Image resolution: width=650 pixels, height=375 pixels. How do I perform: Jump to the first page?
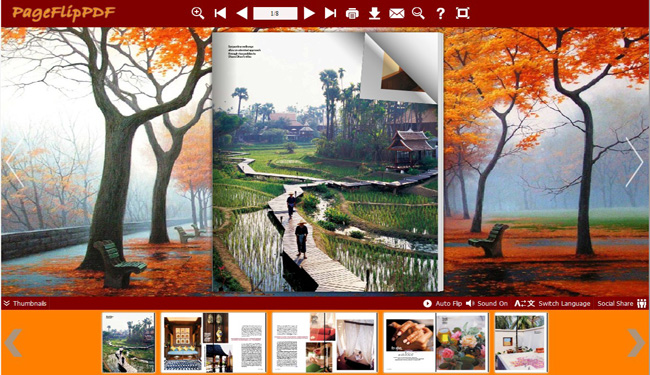[x=220, y=13]
